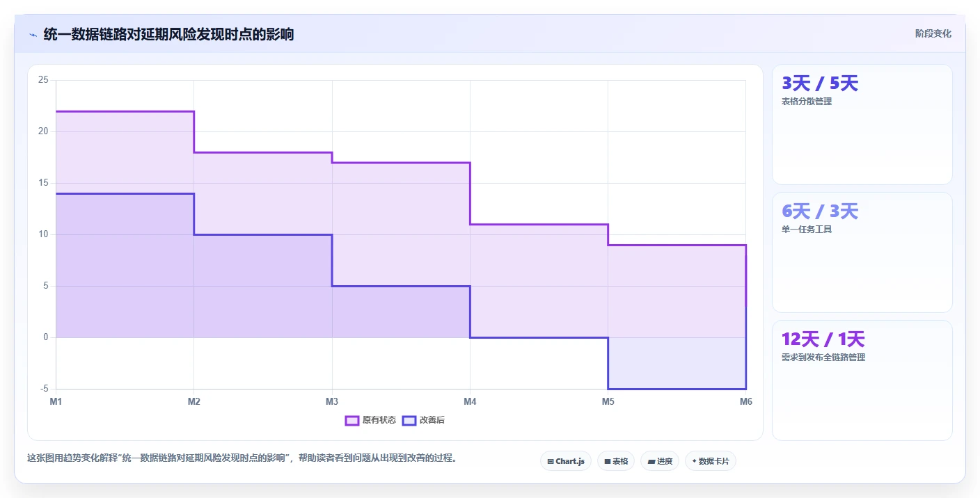Screen dimensions: 980x498
Task: Click the 数据卡片 tag chip
Action: (x=711, y=461)
